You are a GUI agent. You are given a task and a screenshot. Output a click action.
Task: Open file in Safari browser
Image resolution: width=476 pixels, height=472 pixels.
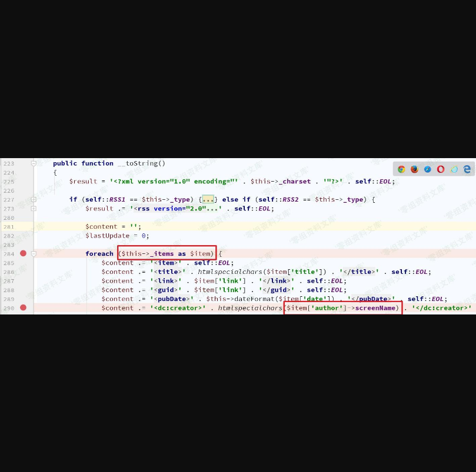tap(428, 169)
